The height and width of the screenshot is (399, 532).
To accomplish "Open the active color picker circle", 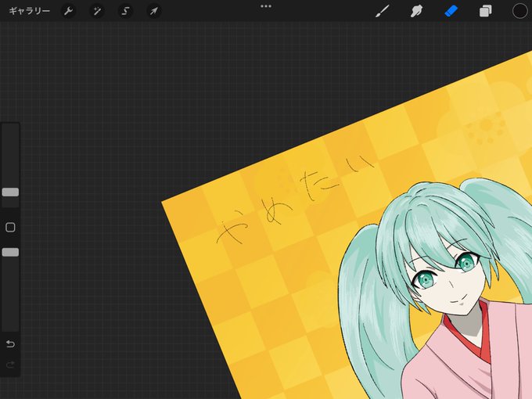I will click(x=519, y=11).
